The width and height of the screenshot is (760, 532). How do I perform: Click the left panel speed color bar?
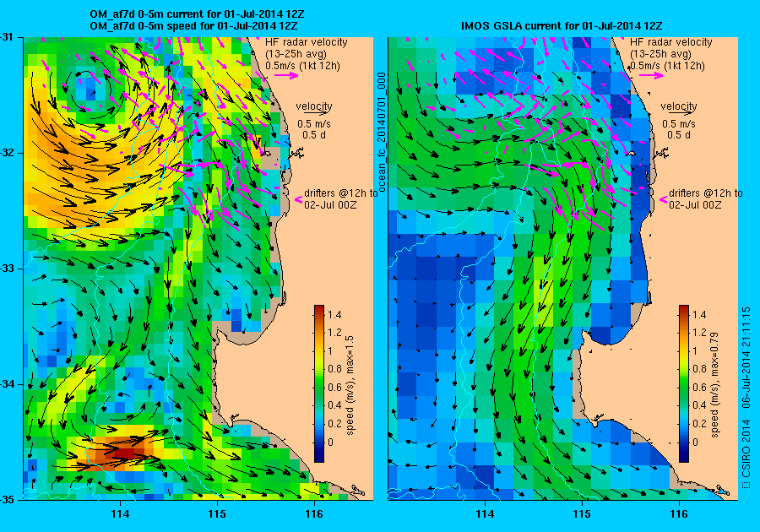pos(319,383)
